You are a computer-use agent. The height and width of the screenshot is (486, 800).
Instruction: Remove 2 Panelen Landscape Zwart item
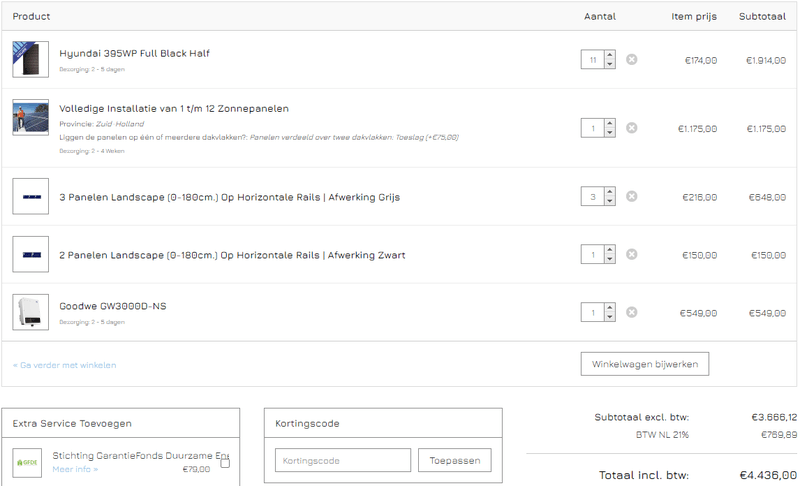(x=631, y=255)
